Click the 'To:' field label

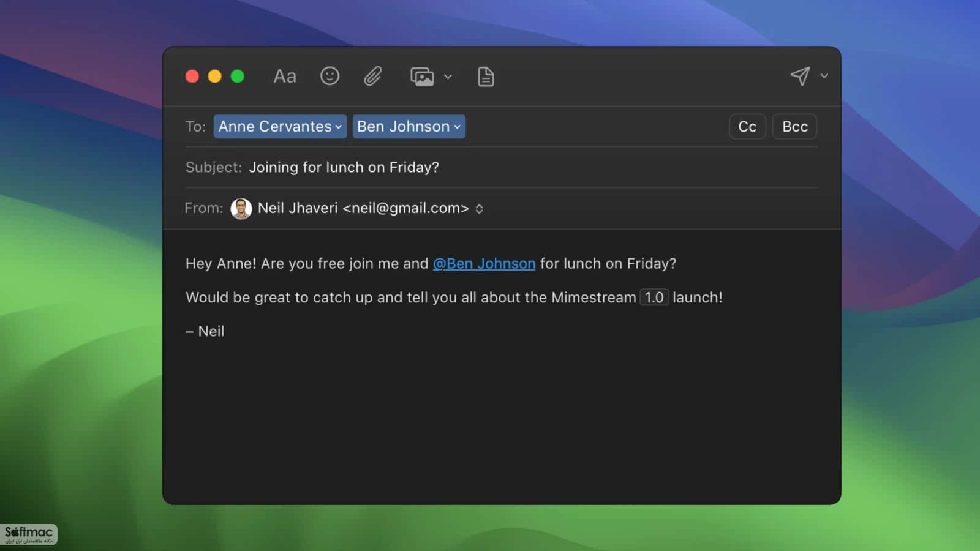pyautogui.click(x=195, y=127)
